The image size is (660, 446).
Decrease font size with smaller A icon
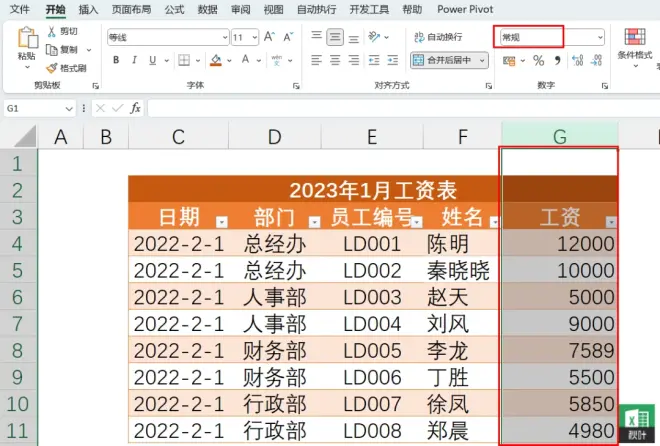pos(288,37)
